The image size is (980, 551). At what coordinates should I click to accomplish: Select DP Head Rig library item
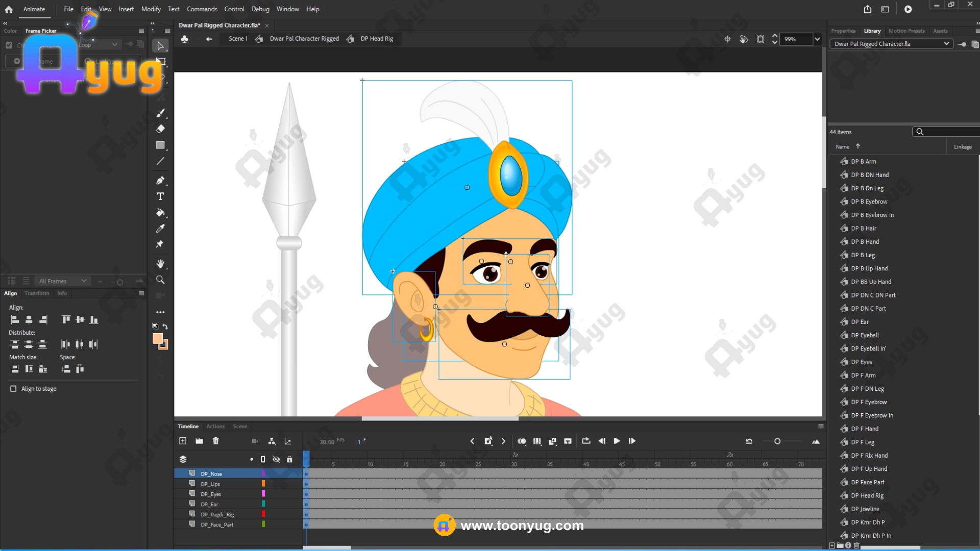point(867,495)
